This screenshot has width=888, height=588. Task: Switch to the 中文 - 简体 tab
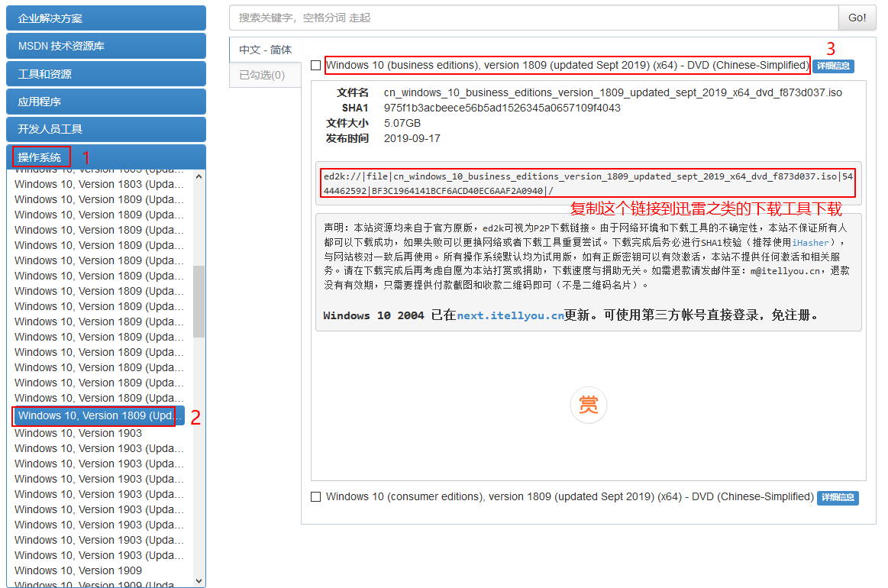point(265,50)
